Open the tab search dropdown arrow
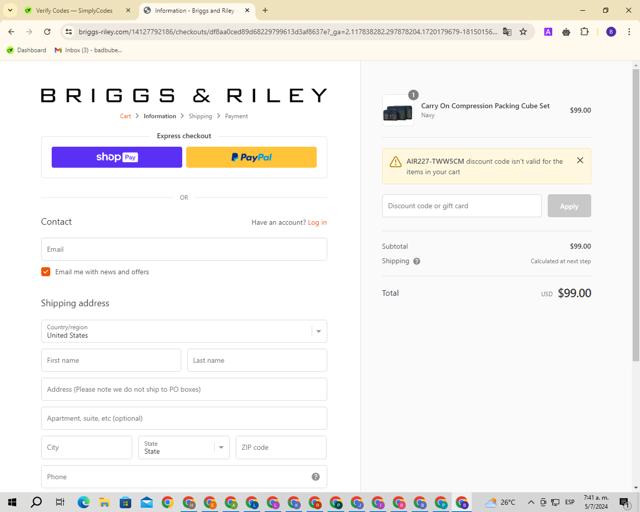640x512 pixels. 10,11
